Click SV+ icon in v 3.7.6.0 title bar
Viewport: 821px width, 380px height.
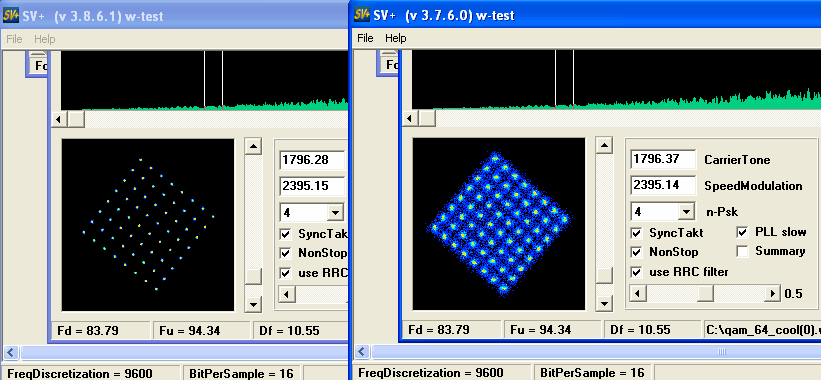(x=362, y=15)
